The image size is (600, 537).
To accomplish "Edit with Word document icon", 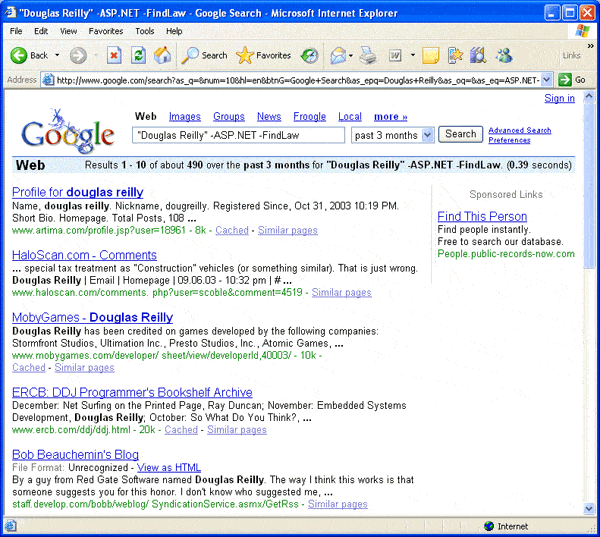I will (x=395, y=56).
